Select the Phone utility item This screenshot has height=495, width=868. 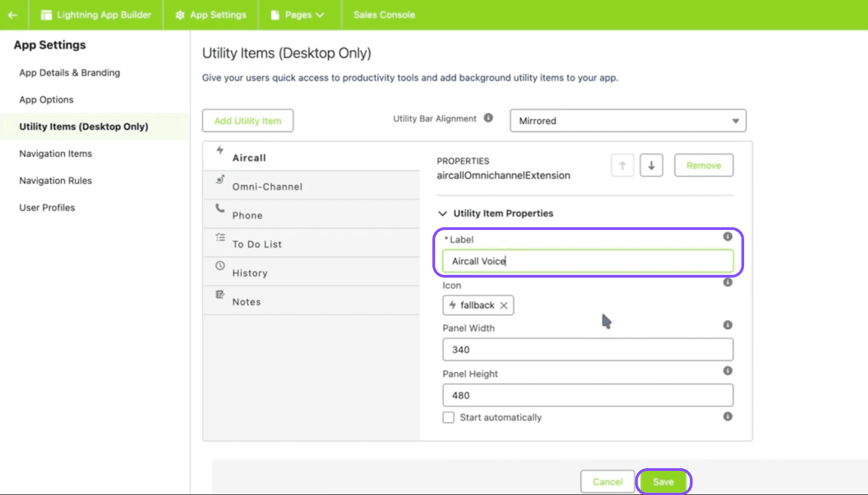point(311,215)
